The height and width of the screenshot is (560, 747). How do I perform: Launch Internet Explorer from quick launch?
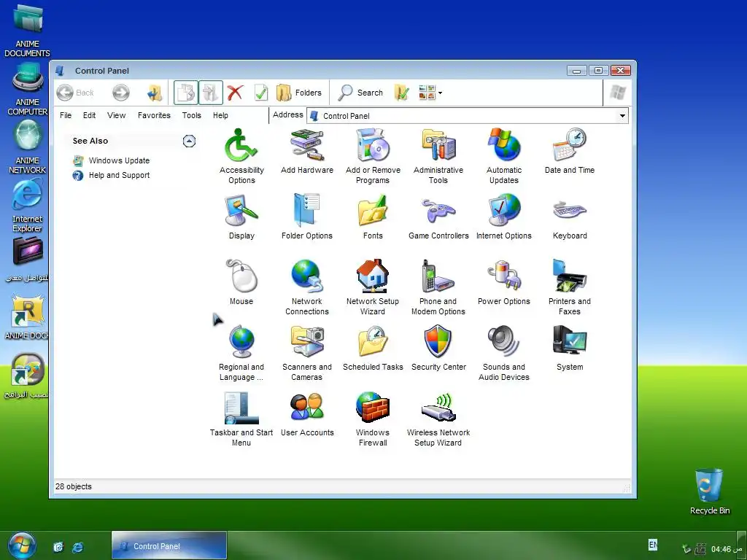click(x=77, y=547)
